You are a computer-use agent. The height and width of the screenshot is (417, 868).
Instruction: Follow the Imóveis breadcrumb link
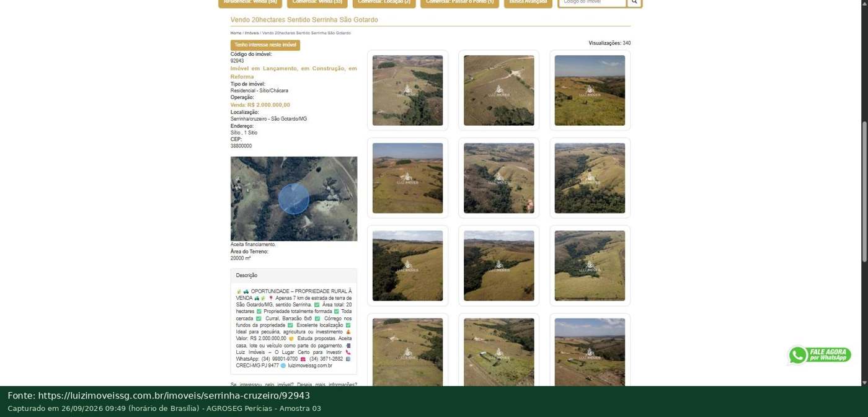coord(252,33)
